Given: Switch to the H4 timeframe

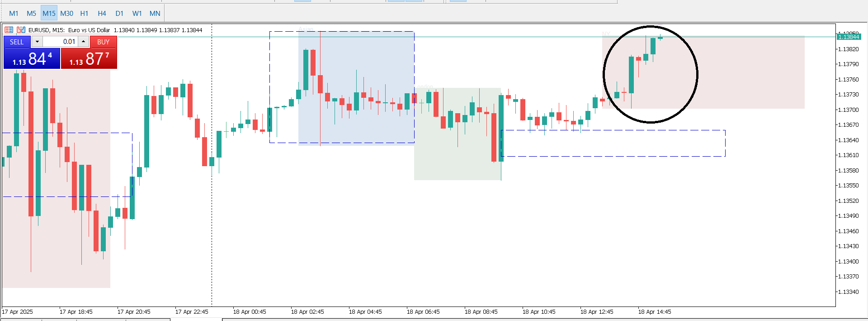Looking at the screenshot, I should point(102,14).
